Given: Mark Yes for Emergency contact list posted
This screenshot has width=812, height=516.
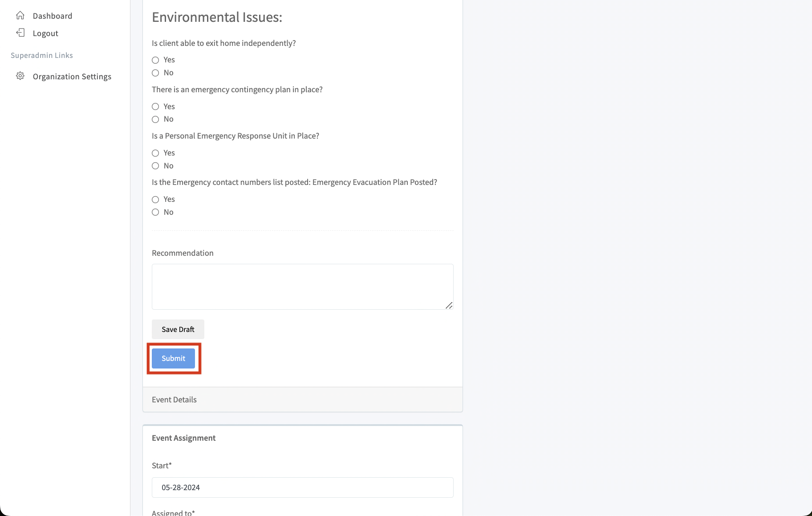Looking at the screenshot, I should 155,200.
